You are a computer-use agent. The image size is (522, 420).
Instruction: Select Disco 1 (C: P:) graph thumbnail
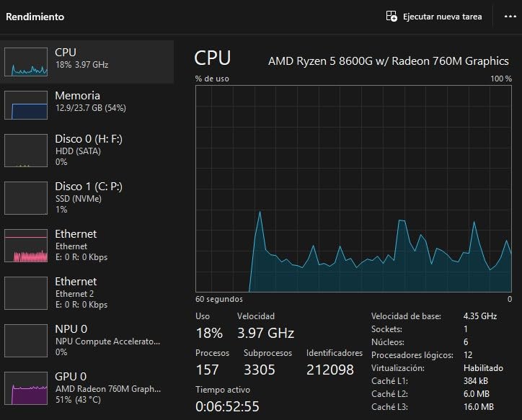pos(26,197)
